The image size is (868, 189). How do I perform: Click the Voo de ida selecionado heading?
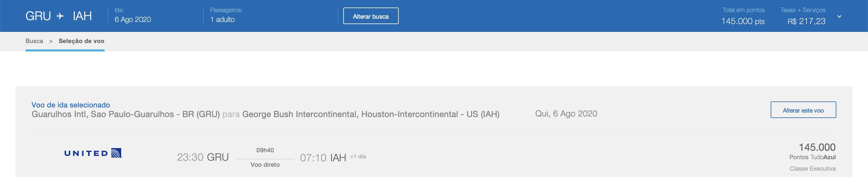71,105
